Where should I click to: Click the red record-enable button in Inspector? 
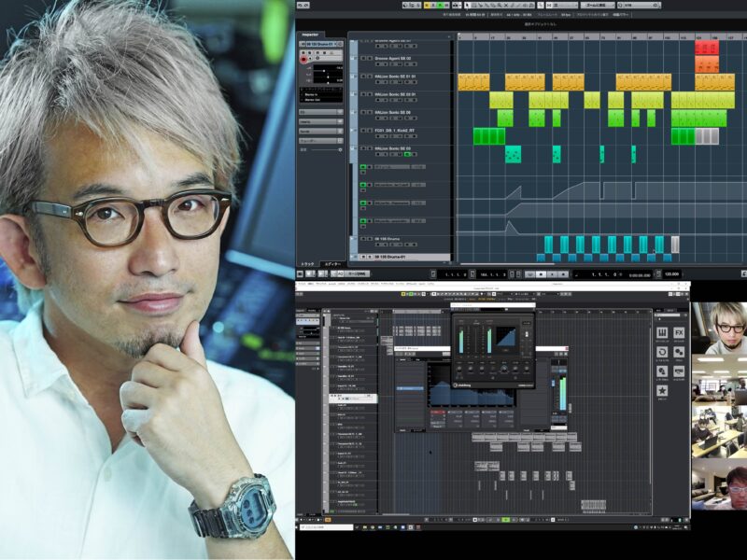pos(304,59)
